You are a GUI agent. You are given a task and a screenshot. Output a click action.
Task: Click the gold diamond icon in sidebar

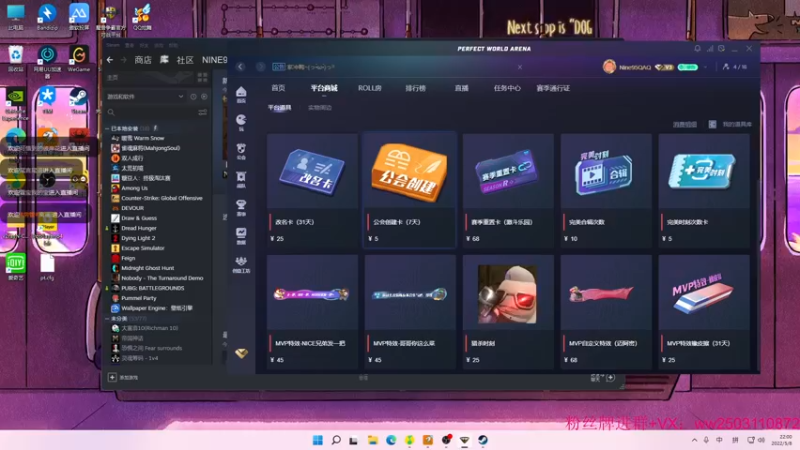(241, 353)
